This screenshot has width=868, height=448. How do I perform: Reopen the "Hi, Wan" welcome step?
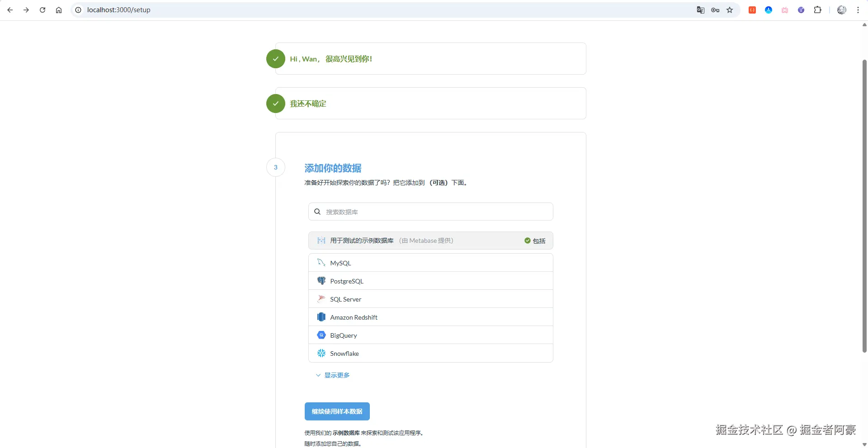point(431,59)
